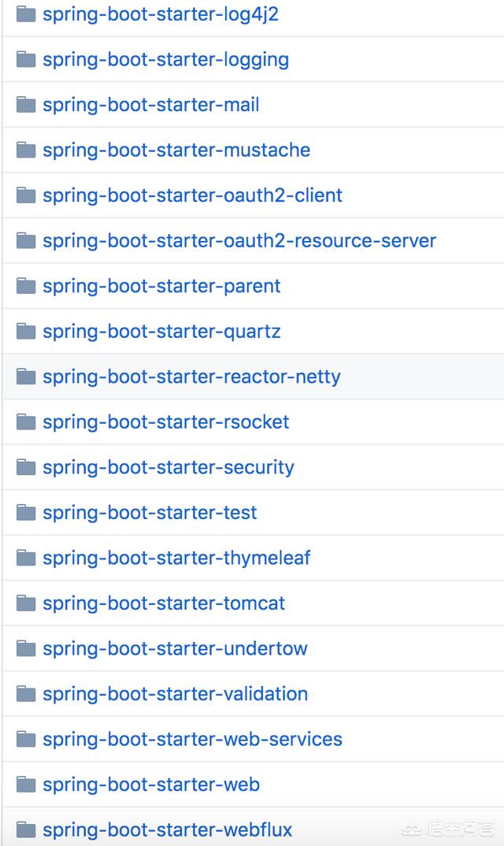The width and height of the screenshot is (504, 846).
Task: Click folder icon next to spring-boot-starter-webflux
Action: (26, 829)
